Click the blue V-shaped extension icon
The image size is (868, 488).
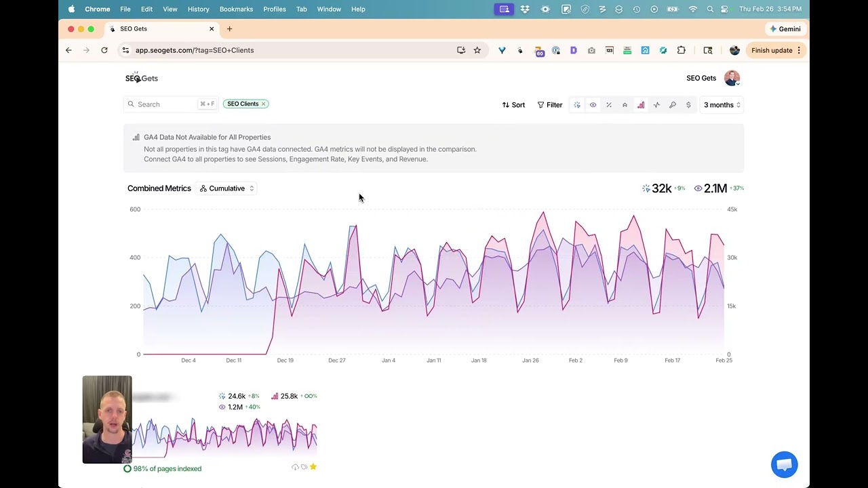point(502,50)
